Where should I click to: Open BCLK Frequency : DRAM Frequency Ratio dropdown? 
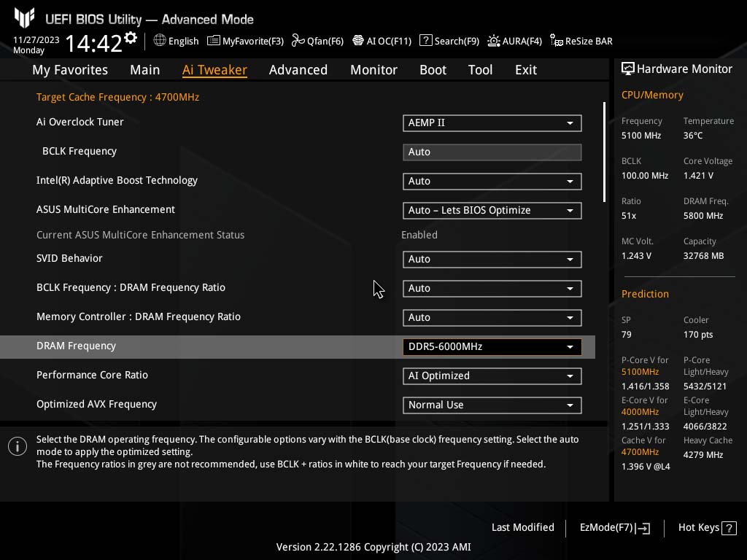coord(492,289)
